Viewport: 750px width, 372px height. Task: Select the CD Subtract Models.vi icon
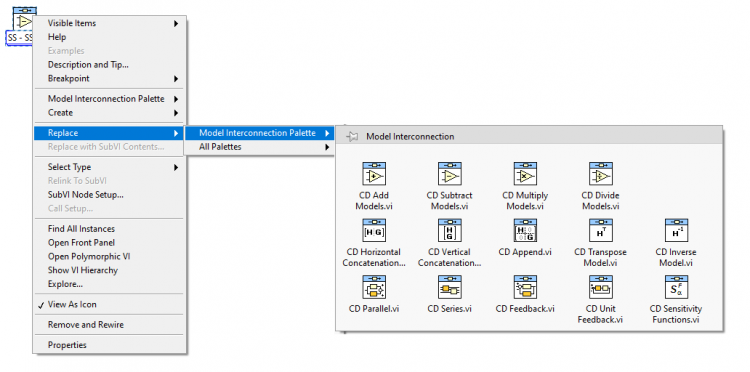click(x=450, y=174)
